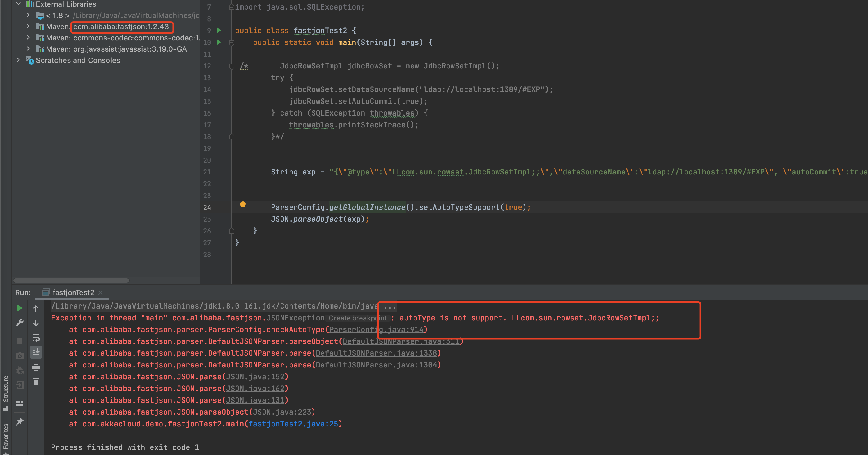Click the yellow lightbulb intention icon on line 24
The height and width of the screenshot is (455, 868).
pyautogui.click(x=243, y=206)
